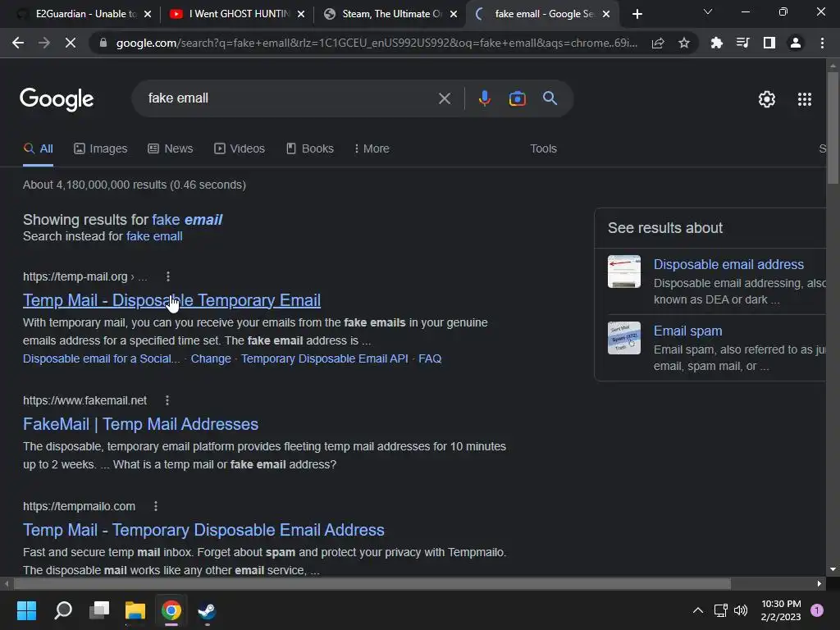840x630 pixels.
Task: Open options dots next to temp-mail.org
Action: coord(168,276)
